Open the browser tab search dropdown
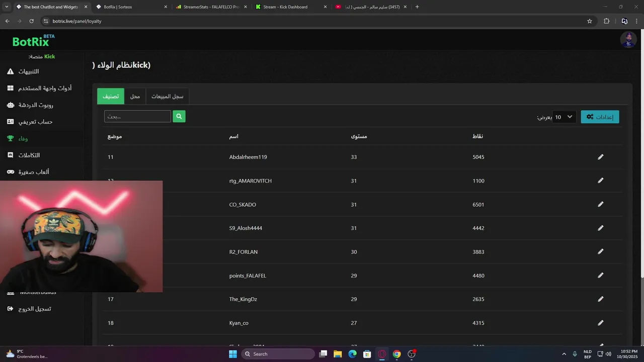 point(7,7)
